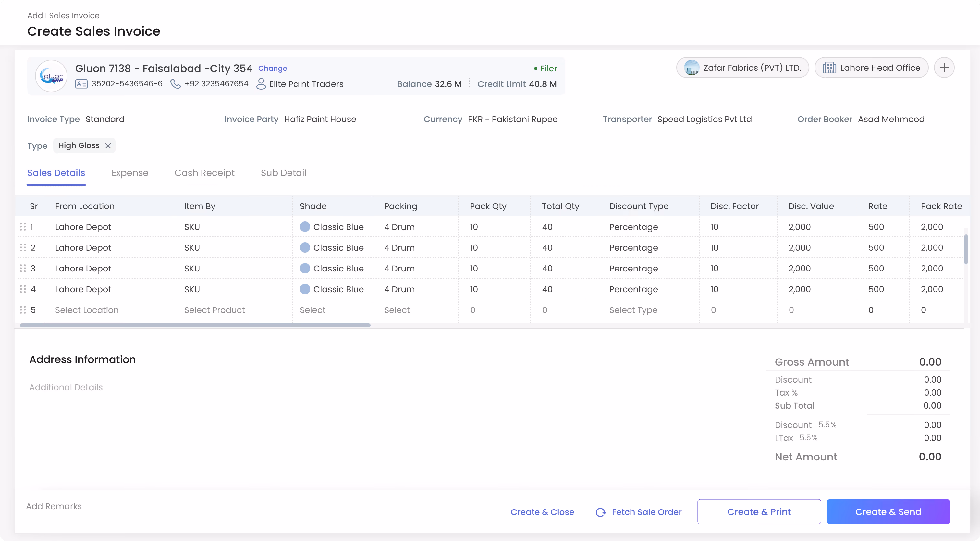Click the Classic Blue swatch in row 4
The height and width of the screenshot is (541, 980).
[x=305, y=289]
